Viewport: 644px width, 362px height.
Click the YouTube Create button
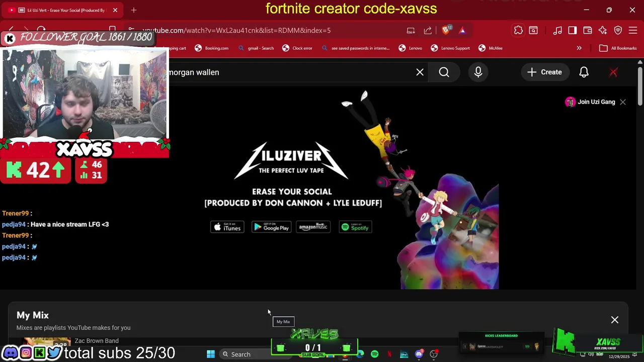click(x=544, y=72)
